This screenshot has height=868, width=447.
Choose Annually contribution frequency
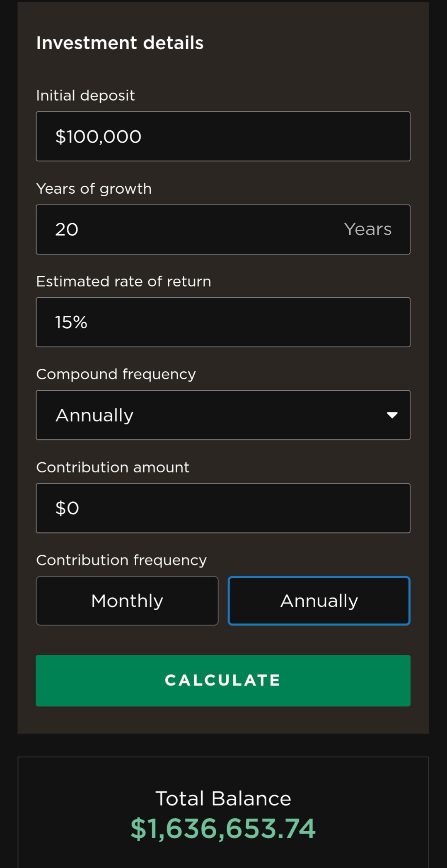coord(319,601)
